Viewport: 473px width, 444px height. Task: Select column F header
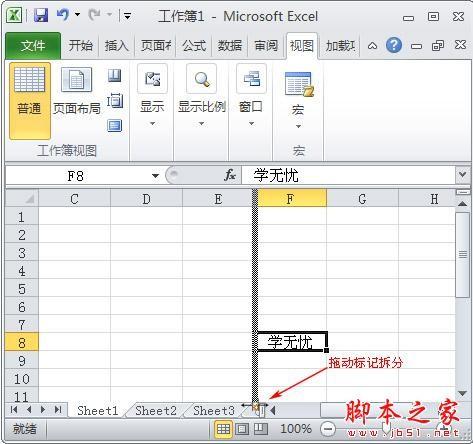click(292, 199)
